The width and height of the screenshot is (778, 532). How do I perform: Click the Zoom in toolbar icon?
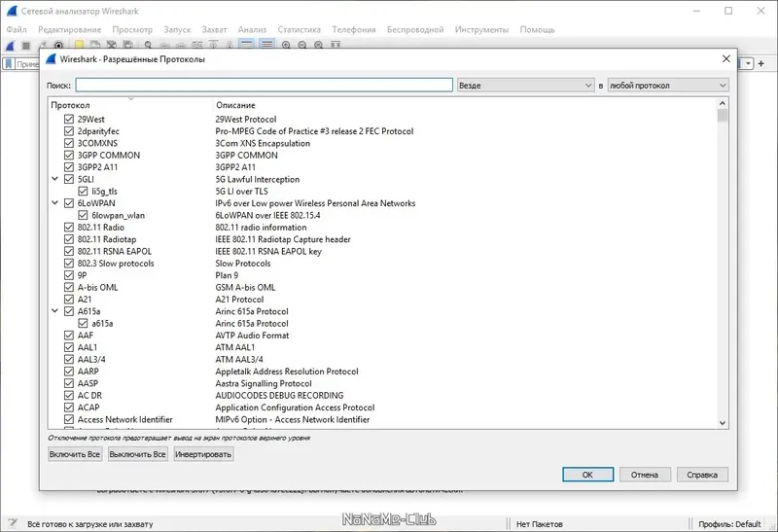tap(286, 45)
